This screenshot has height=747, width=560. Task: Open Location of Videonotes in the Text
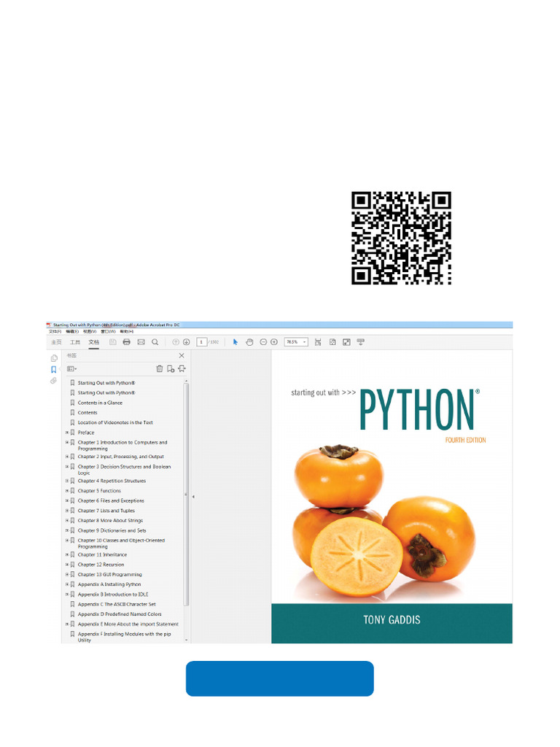115,422
